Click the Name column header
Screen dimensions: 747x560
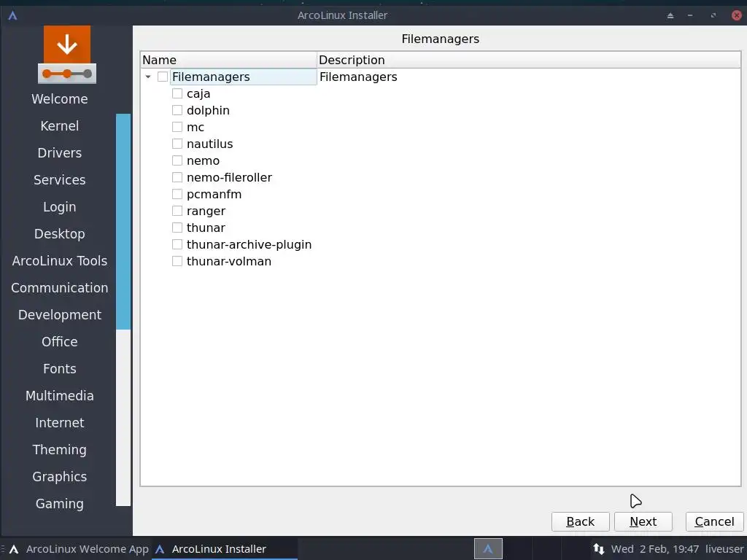(x=228, y=60)
